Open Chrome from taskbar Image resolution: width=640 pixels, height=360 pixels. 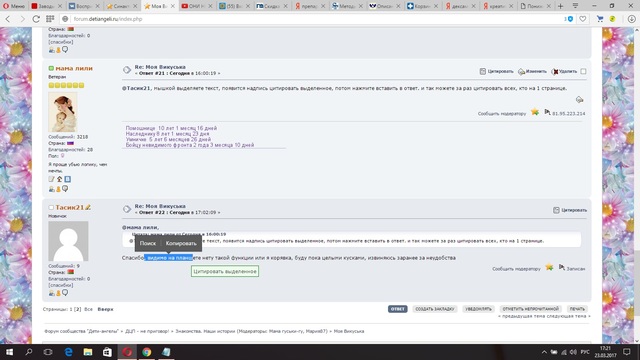pos(147,352)
